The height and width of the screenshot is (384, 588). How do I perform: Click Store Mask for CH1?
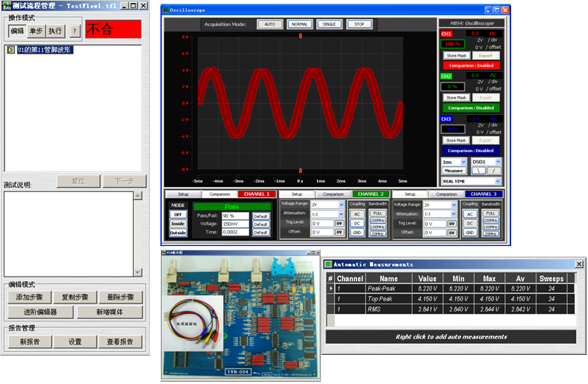[x=457, y=55]
